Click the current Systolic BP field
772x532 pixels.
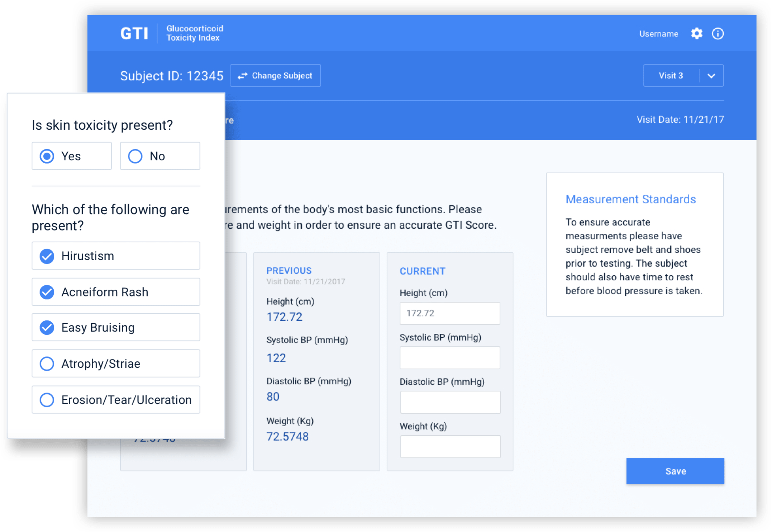coord(450,358)
